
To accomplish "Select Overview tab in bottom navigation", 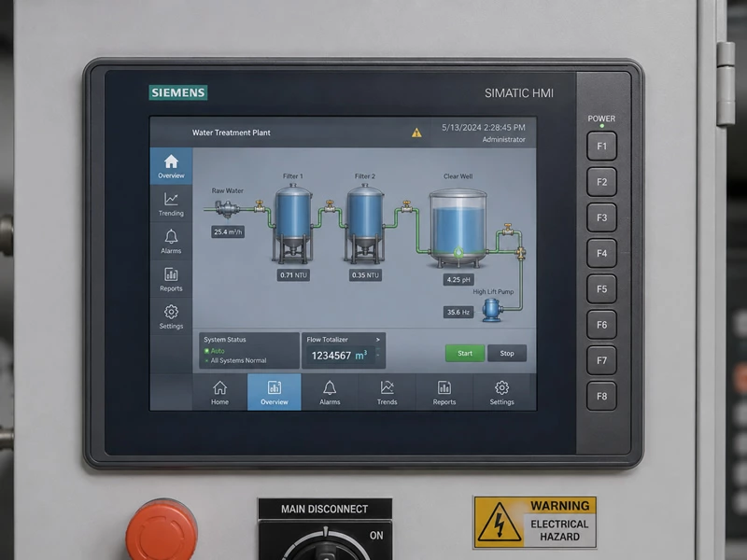I will (x=275, y=392).
